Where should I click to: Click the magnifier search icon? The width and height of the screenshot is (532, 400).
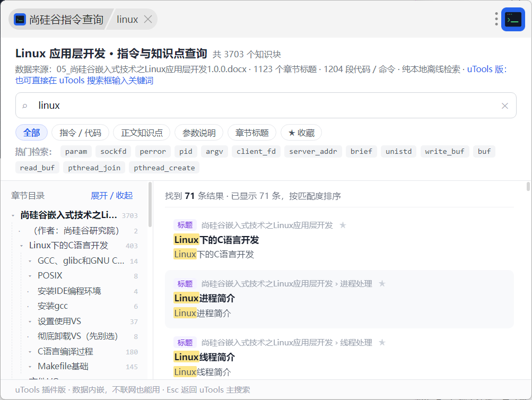24,106
